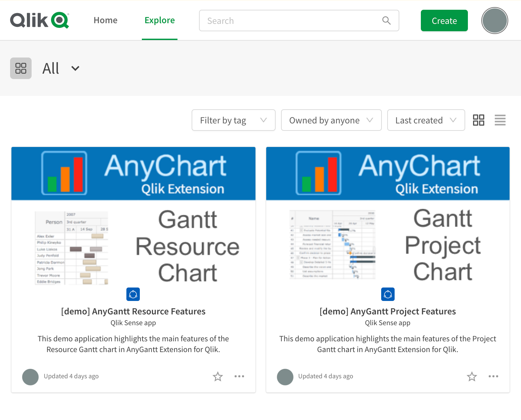Expand the All category dropdown chevron

coord(75,69)
